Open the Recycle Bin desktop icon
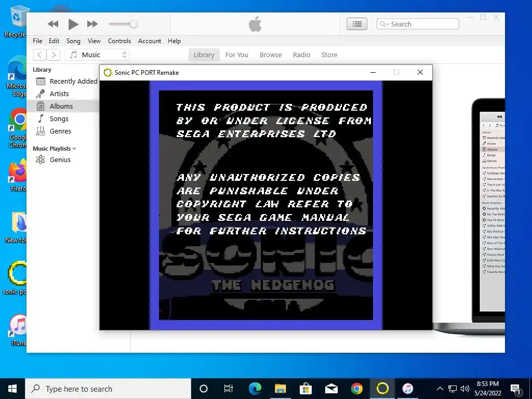532x399 pixels. 16,21
